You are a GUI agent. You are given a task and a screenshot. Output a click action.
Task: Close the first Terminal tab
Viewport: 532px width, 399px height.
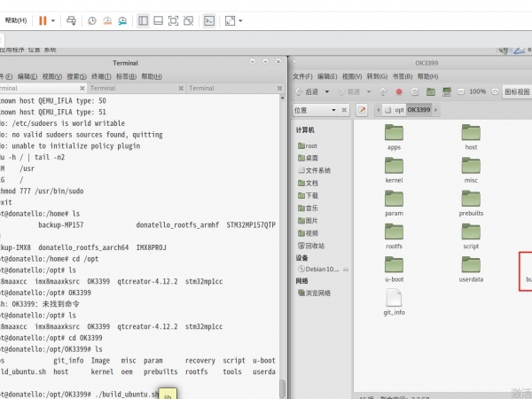82,88
